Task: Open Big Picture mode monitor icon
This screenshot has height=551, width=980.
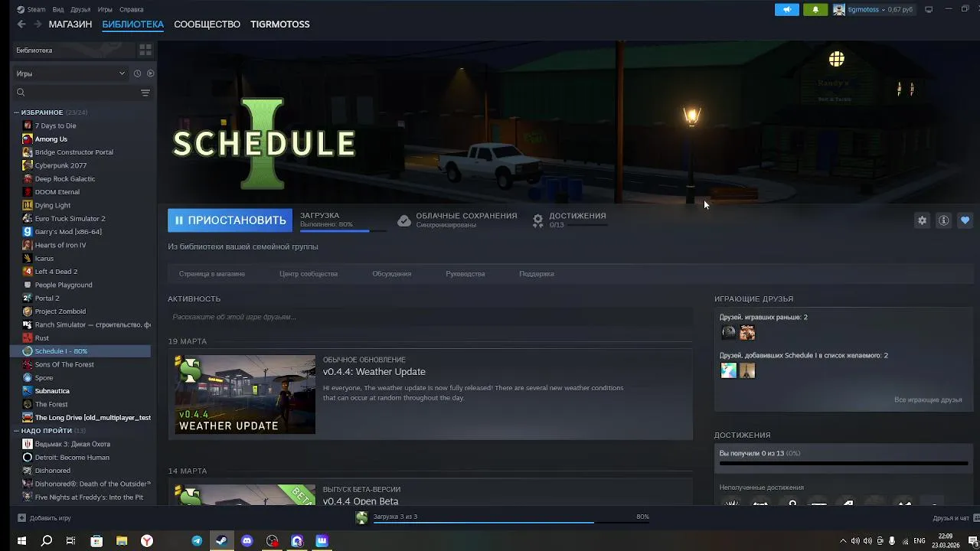Action: pyautogui.click(x=929, y=9)
